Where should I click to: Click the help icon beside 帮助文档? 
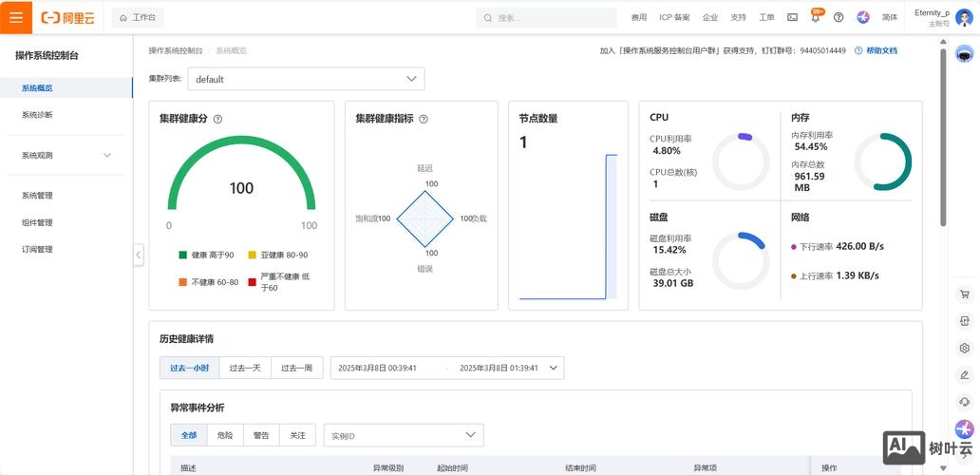point(858,50)
